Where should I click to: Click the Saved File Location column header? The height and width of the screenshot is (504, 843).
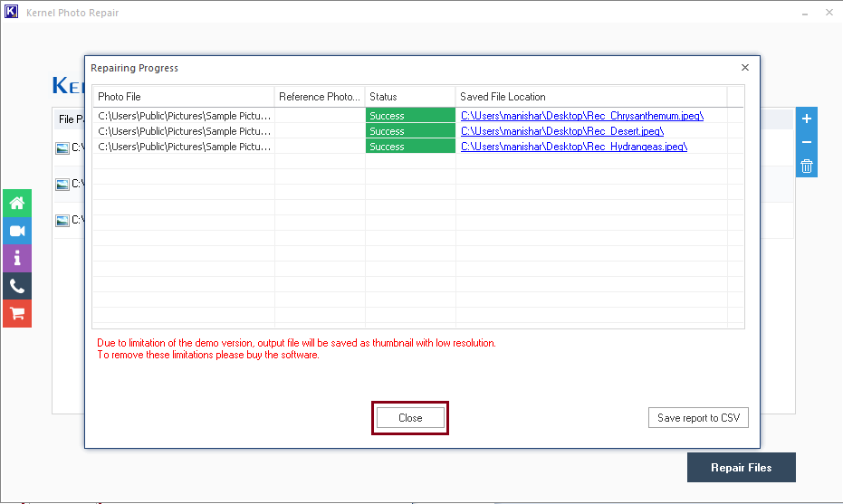coord(591,97)
